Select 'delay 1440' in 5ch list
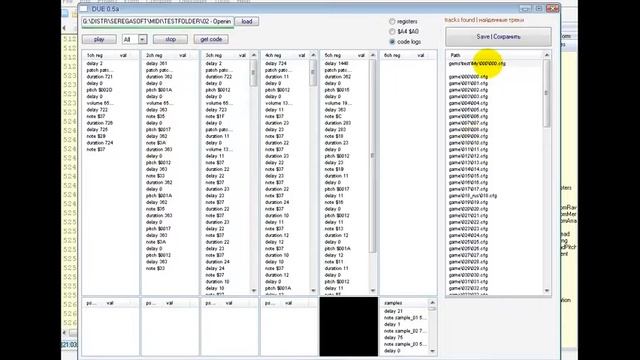This screenshot has height=360, width=640. [337, 64]
